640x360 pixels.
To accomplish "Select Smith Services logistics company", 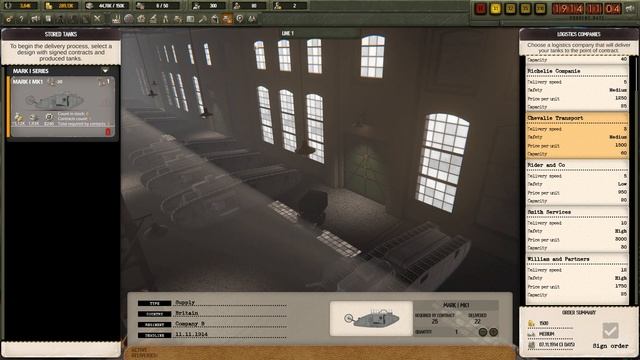I will (577, 229).
